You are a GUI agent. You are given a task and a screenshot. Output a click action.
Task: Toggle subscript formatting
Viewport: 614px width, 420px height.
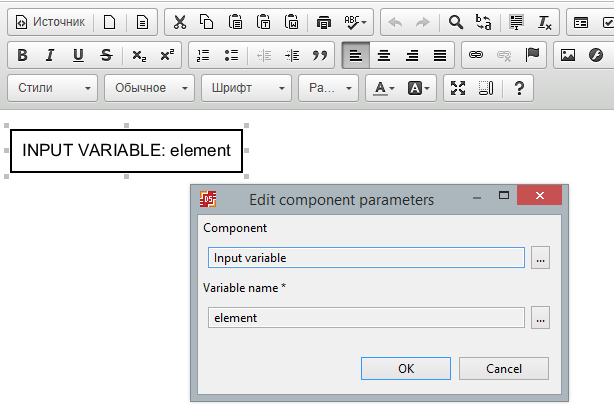point(139,55)
